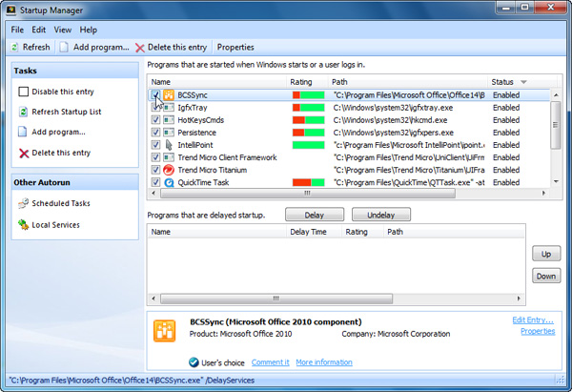Image resolution: width=572 pixels, height=392 pixels.
Task: Open the View menu
Action: click(63, 30)
